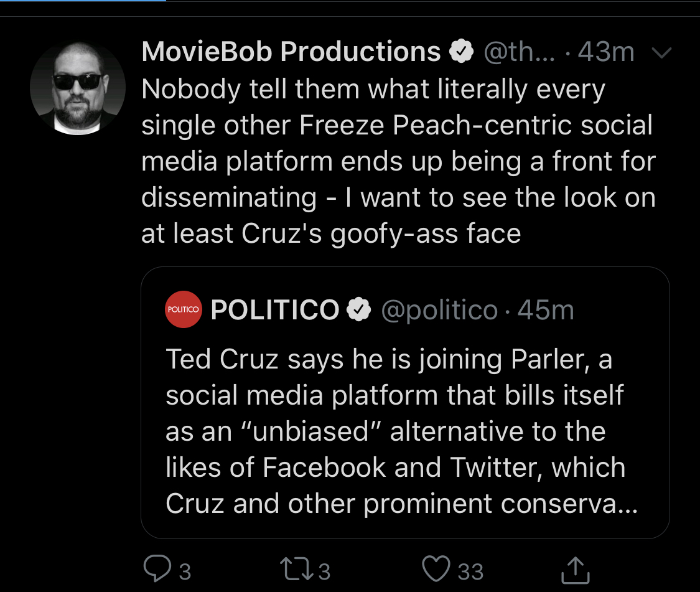Click the like count 33

(x=470, y=571)
